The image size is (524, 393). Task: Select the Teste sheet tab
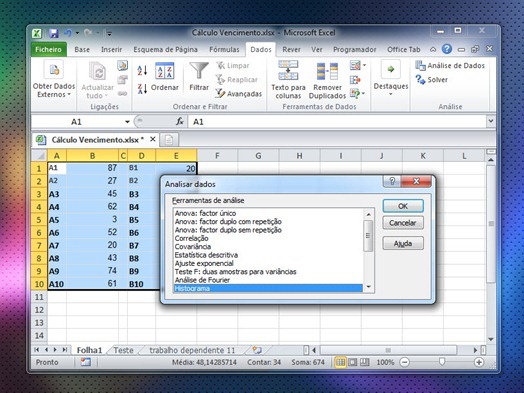(x=123, y=350)
